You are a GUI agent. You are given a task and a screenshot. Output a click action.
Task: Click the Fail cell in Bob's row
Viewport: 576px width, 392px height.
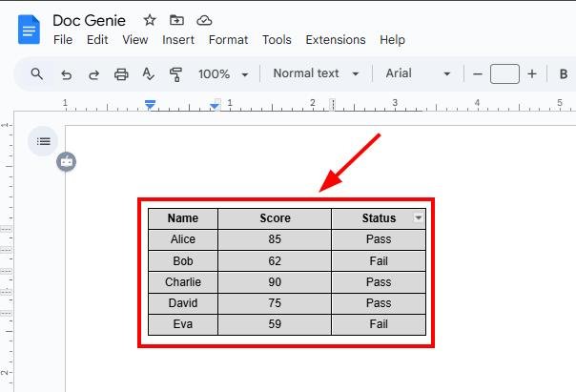(x=379, y=260)
